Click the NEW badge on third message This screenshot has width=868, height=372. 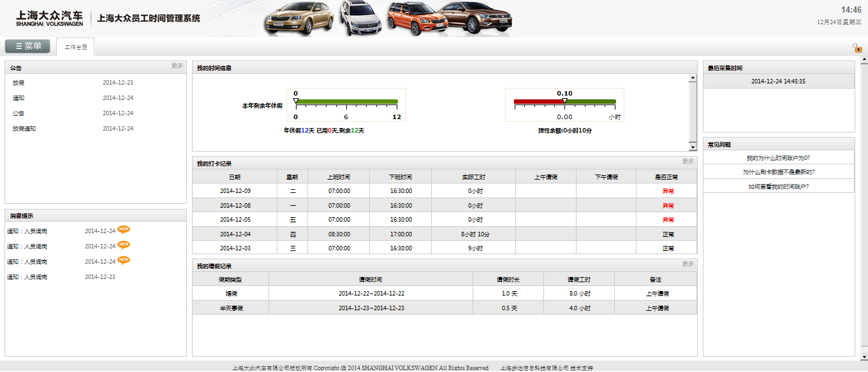[124, 260]
